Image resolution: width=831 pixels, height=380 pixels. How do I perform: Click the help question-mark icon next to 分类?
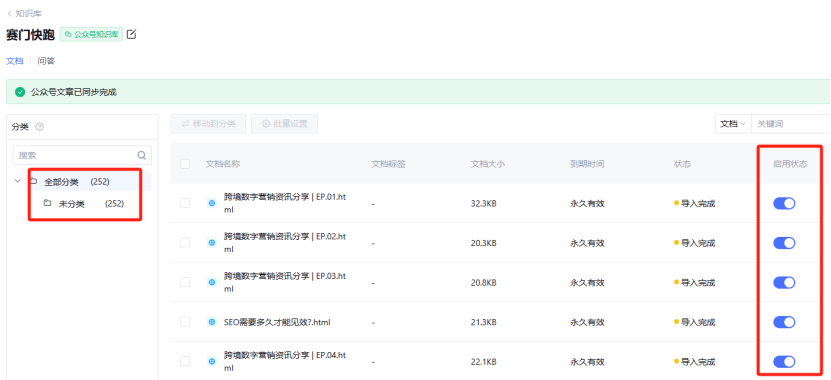click(x=39, y=127)
